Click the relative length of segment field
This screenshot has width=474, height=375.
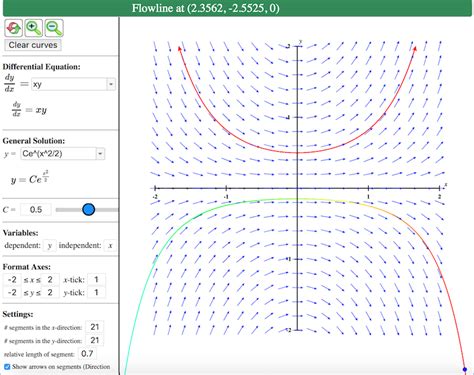(87, 353)
